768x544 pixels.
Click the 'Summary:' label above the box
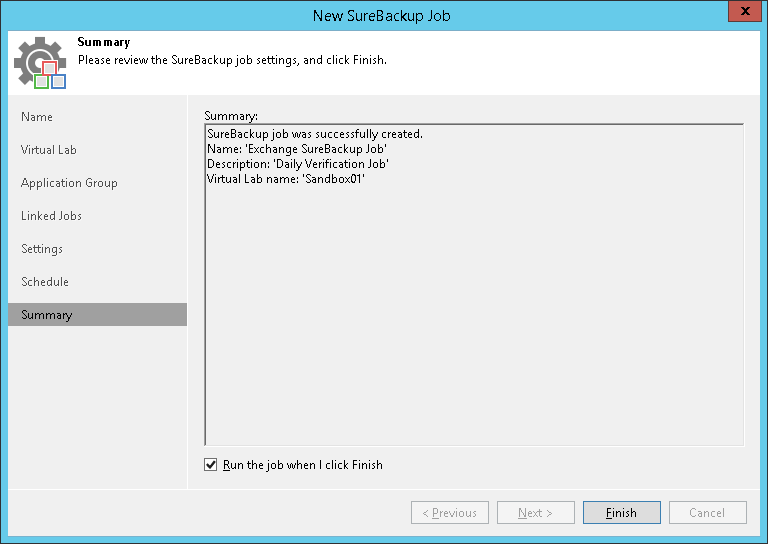[231, 116]
